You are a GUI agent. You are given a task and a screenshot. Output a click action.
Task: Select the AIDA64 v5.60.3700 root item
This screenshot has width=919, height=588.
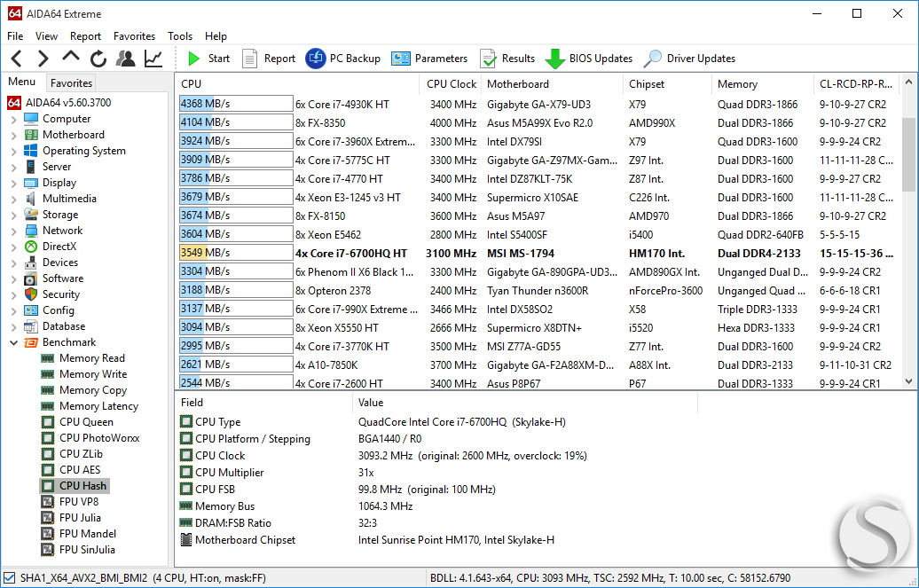pos(59,103)
